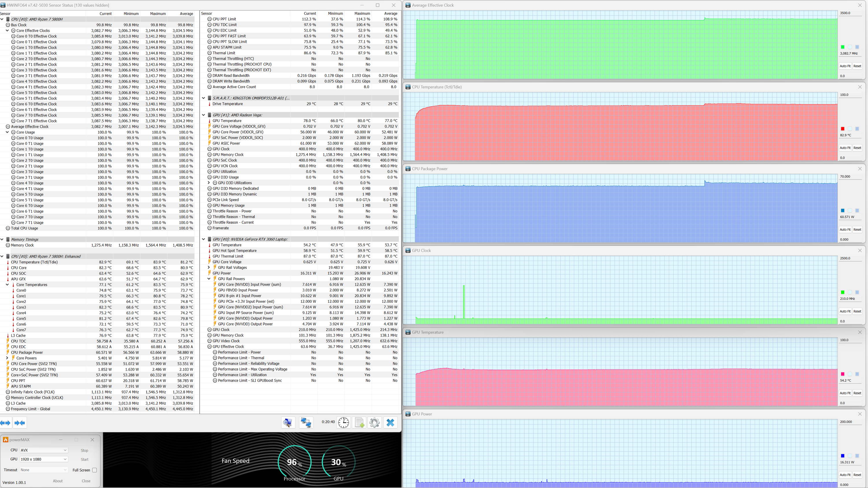Open the two-monitors remote connection icon
868x488 pixels.
coord(306,422)
